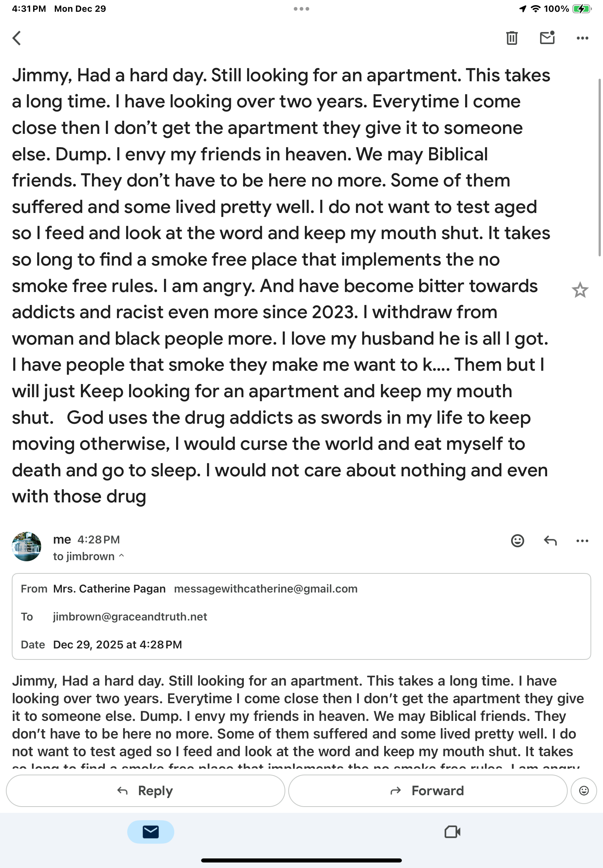Delete this email with trash icon
The height and width of the screenshot is (868, 603).
point(511,38)
